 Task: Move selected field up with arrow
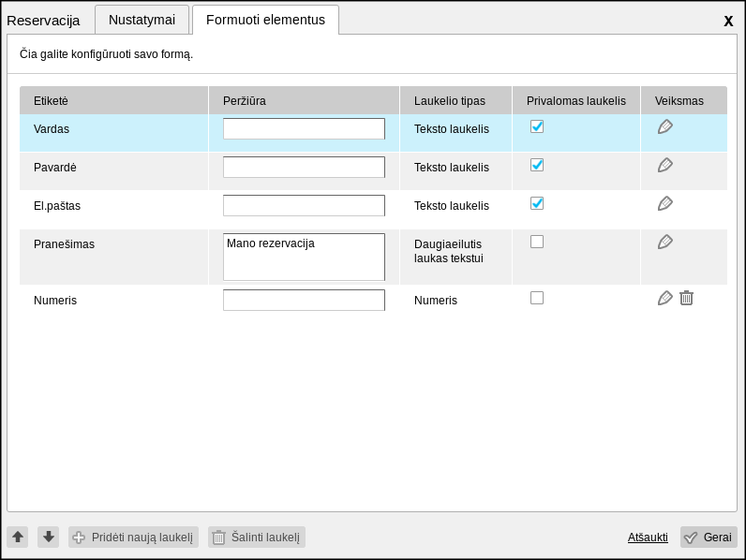[x=18, y=537]
